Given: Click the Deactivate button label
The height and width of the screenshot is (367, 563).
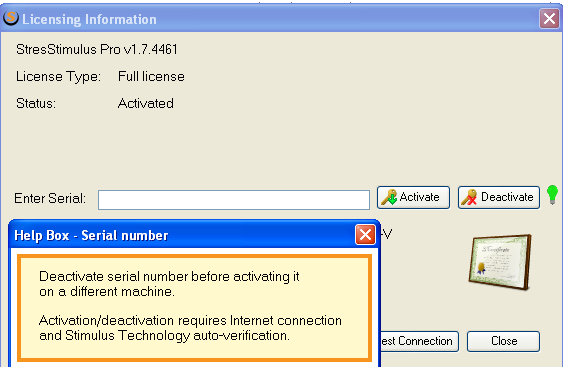Looking at the screenshot, I should 507,197.
